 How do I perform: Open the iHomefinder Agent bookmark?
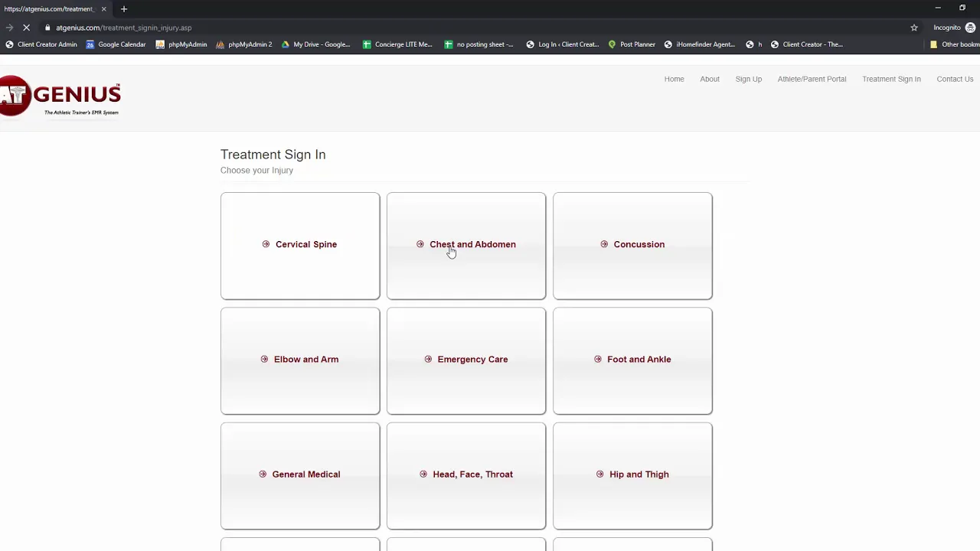click(700, 44)
